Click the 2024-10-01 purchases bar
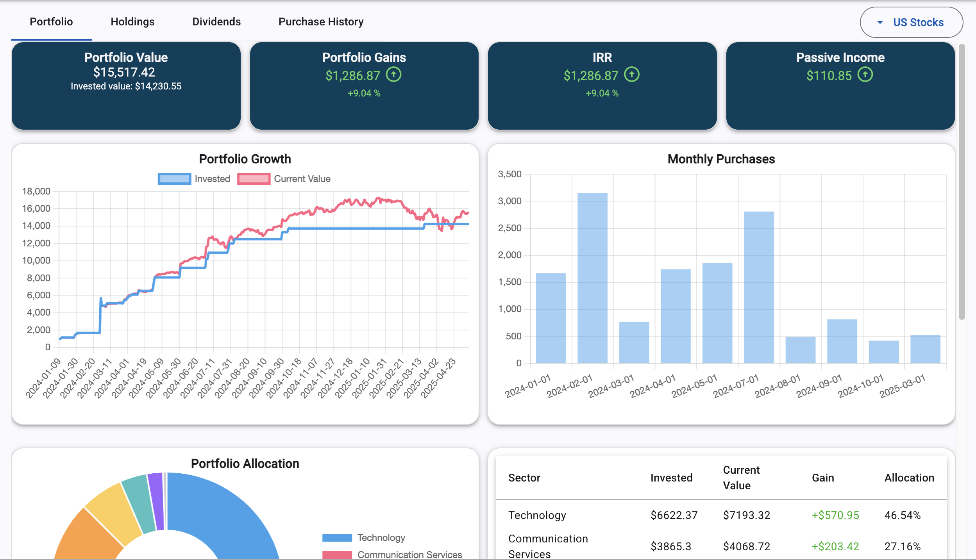 click(x=883, y=352)
